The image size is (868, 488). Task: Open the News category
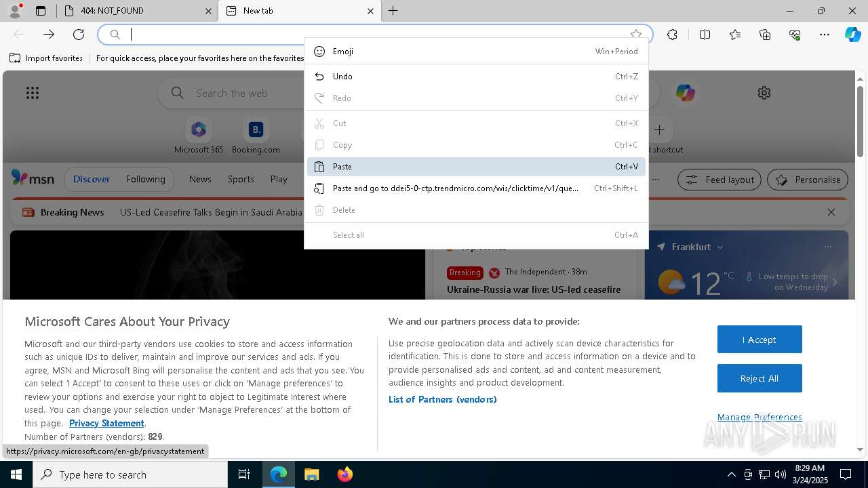point(200,179)
